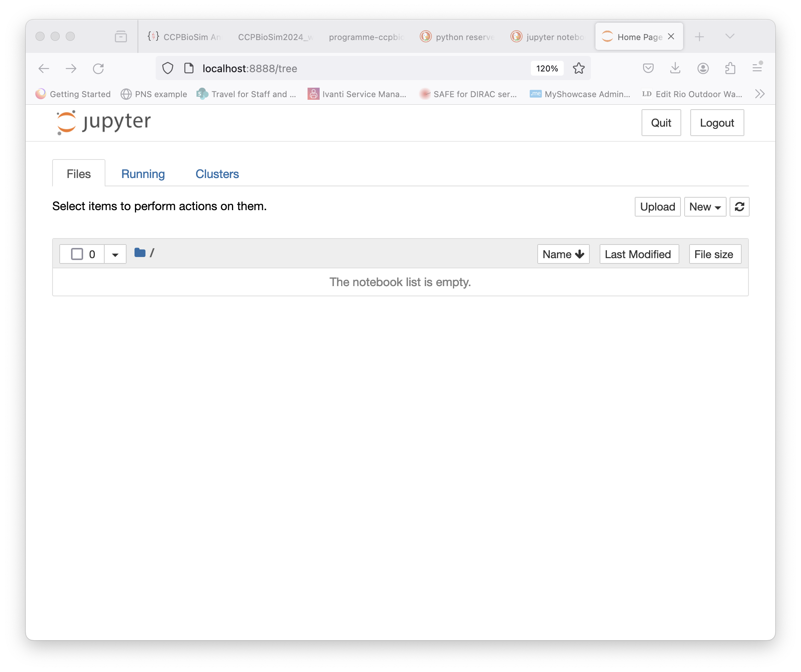Open the PNS example bookmark
The width and height of the screenshot is (801, 672).
point(154,94)
